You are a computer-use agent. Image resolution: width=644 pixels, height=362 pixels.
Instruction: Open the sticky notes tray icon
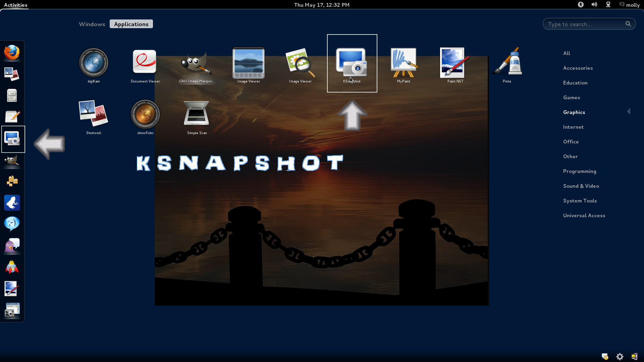click(x=634, y=357)
